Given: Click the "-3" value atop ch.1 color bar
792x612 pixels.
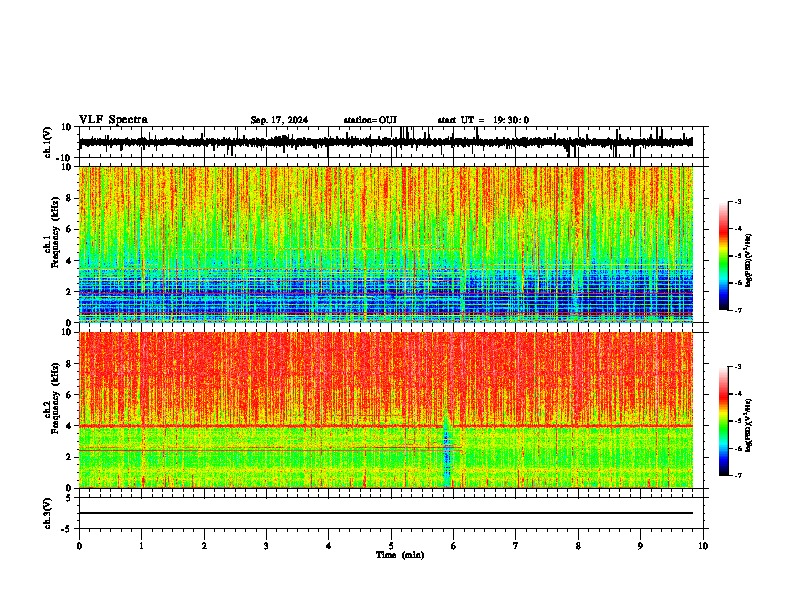Looking at the screenshot, I should tap(738, 201).
